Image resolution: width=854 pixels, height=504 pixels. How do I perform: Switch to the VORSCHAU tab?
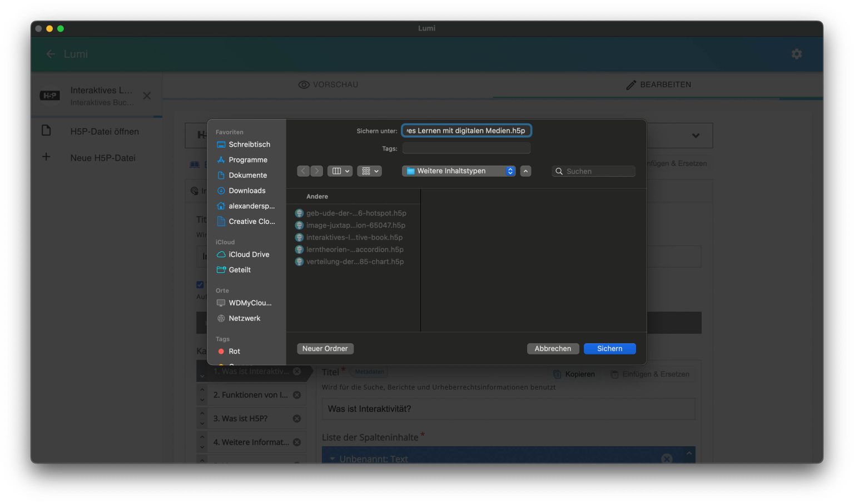click(x=329, y=84)
